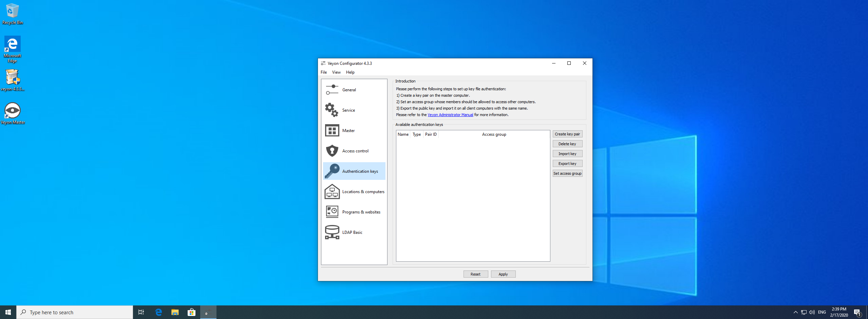
Task: Open the Master grid icon
Action: click(x=332, y=130)
